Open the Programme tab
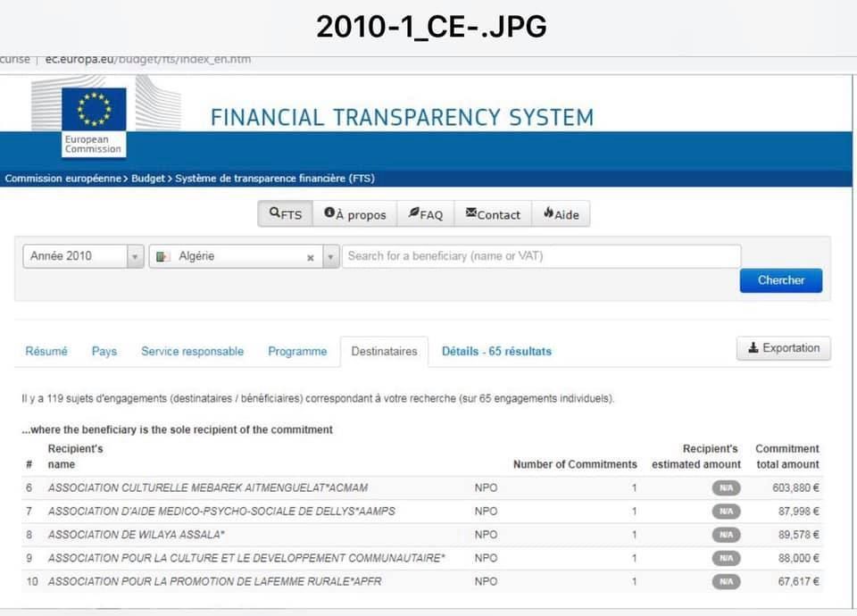857x616 pixels. (297, 352)
